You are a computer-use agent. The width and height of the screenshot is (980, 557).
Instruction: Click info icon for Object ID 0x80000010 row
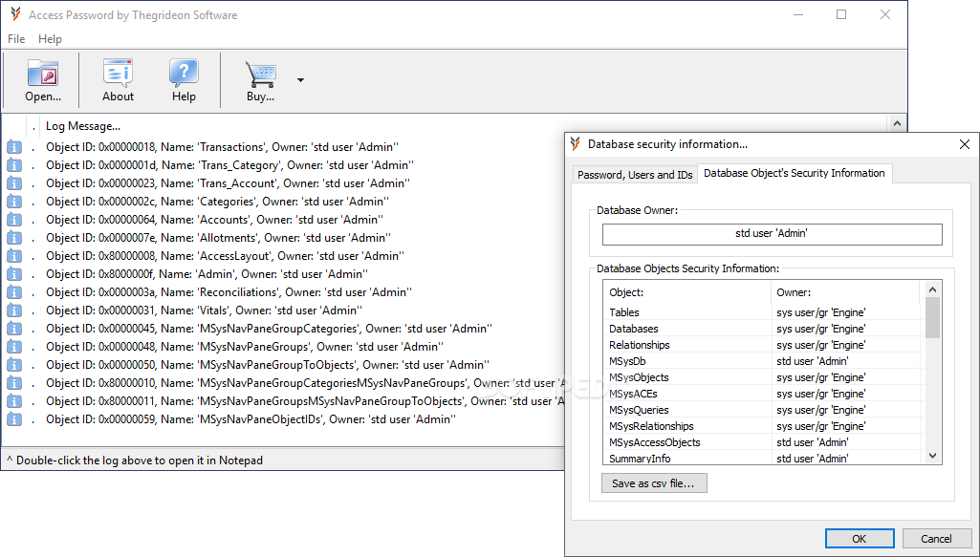tap(14, 383)
